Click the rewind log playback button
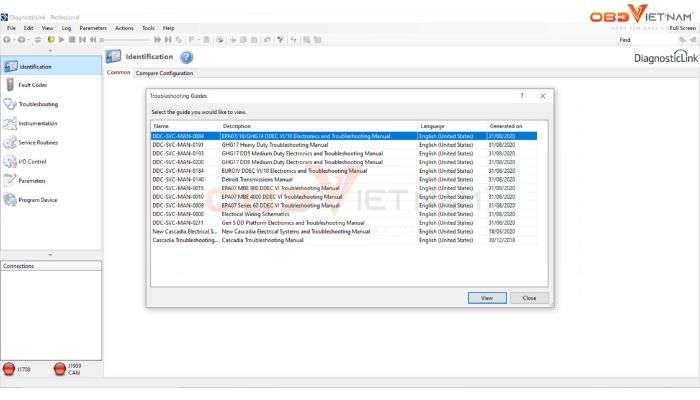This screenshot has width=700, height=400. click(93, 40)
